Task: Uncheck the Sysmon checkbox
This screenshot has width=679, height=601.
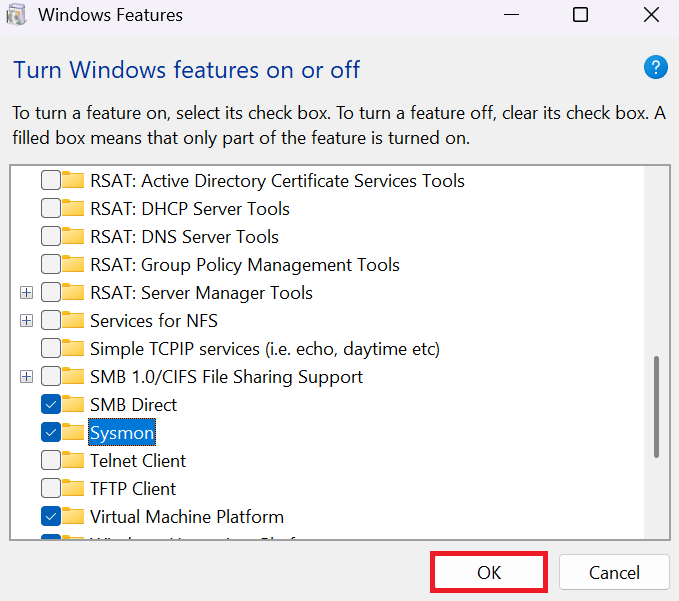Action: 50,433
